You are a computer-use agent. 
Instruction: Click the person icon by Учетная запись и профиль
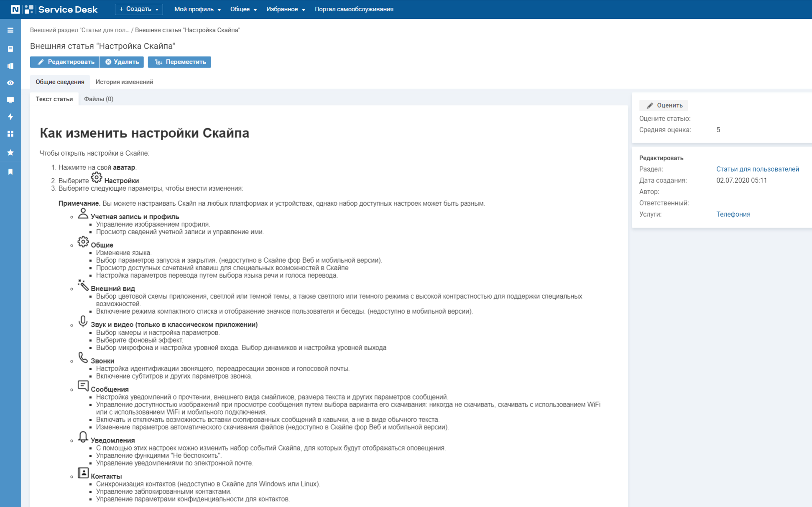coord(83,213)
